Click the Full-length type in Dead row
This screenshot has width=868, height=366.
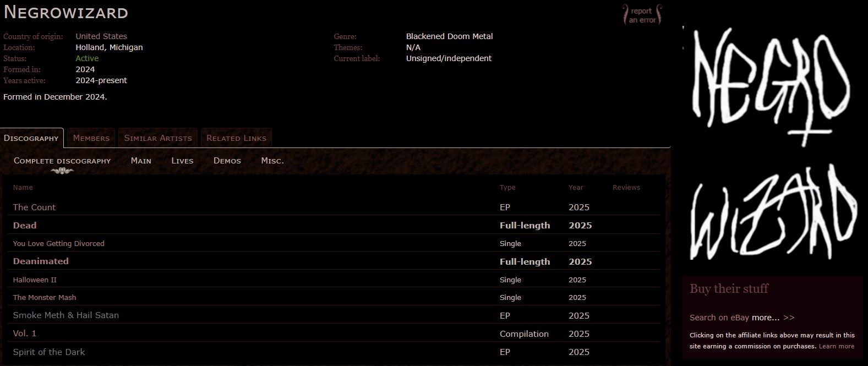tap(525, 226)
